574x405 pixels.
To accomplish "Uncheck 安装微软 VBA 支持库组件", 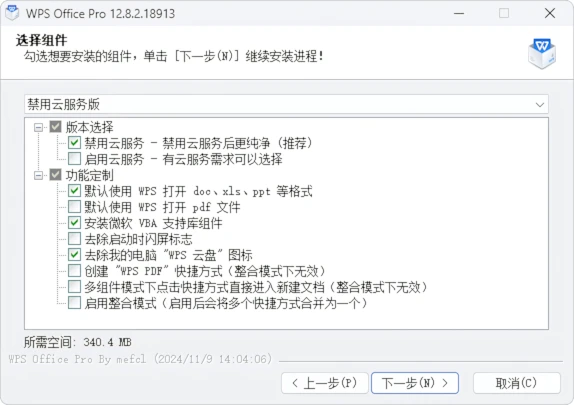I will 74,223.
